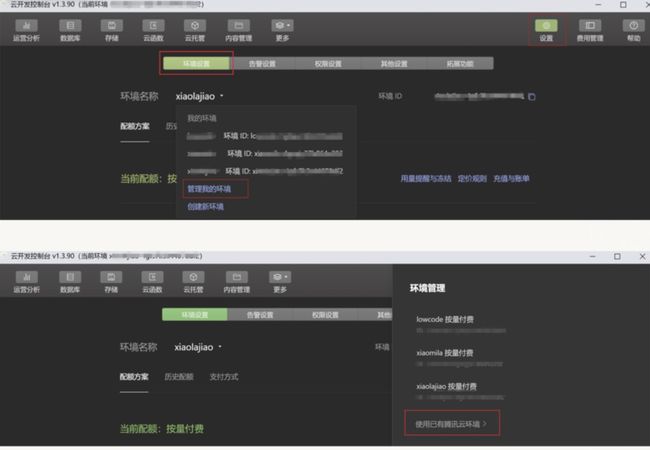The image size is (650, 450).
Task: Open 数据库 in the upper window toolbar
Action: [x=70, y=31]
